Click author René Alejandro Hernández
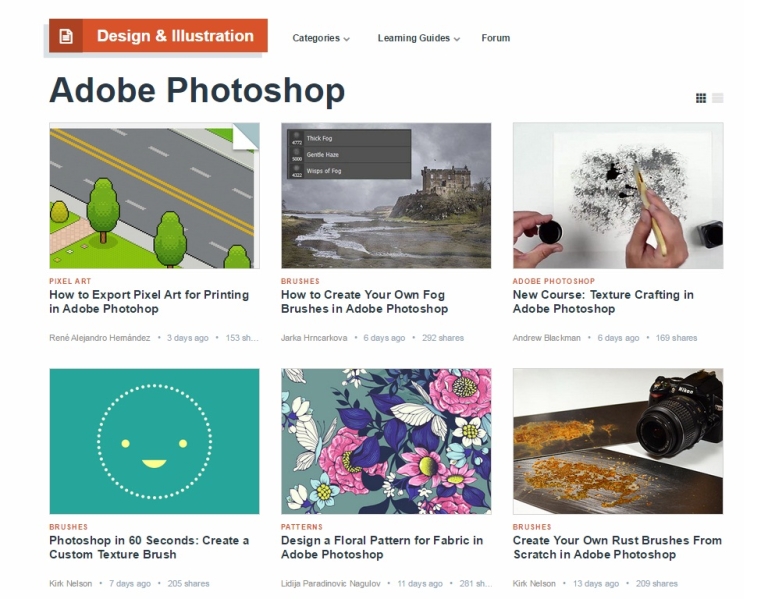Image resolution: width=768 pixels, height=599 pixels. coord(99,338)
